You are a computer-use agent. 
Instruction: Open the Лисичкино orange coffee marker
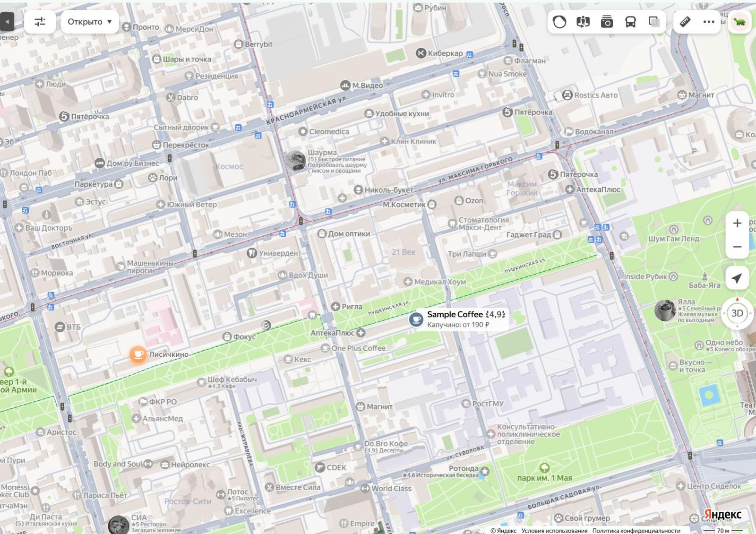pyautogui.click(x=138, y=354)
